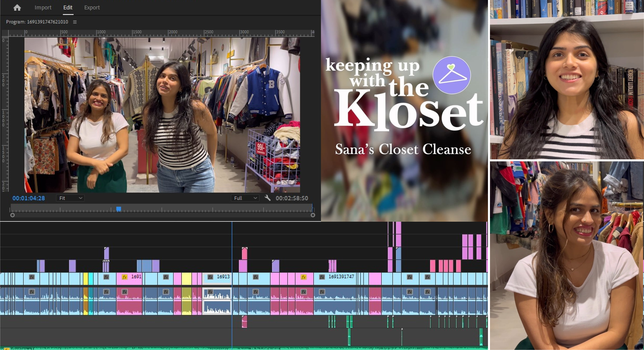Switch to the Export tab
This screenshot has width=644, height=350.
pos(92,8)
